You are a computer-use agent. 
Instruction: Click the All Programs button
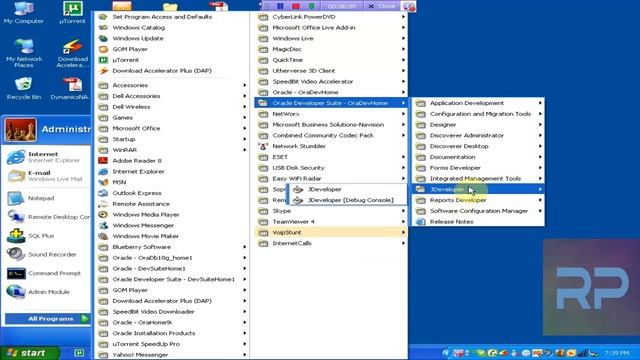[47, 319]
